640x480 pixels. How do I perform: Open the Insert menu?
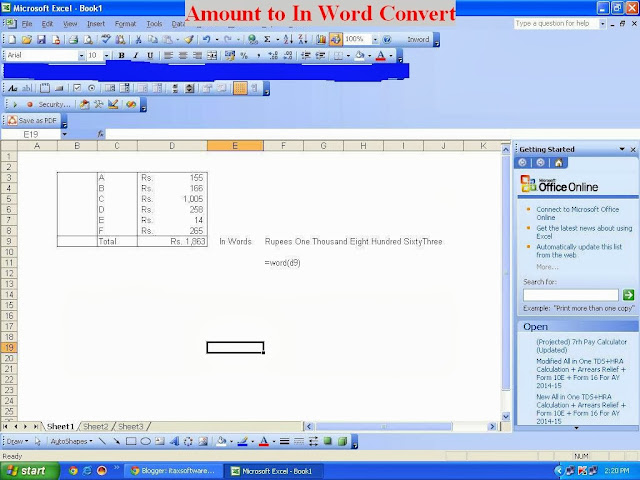(x=96, y=24)
